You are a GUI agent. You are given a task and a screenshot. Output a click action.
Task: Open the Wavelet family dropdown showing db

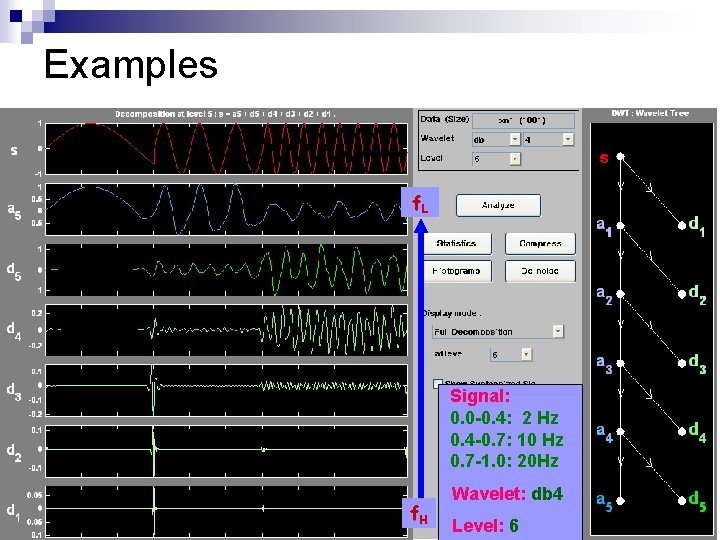496,140
